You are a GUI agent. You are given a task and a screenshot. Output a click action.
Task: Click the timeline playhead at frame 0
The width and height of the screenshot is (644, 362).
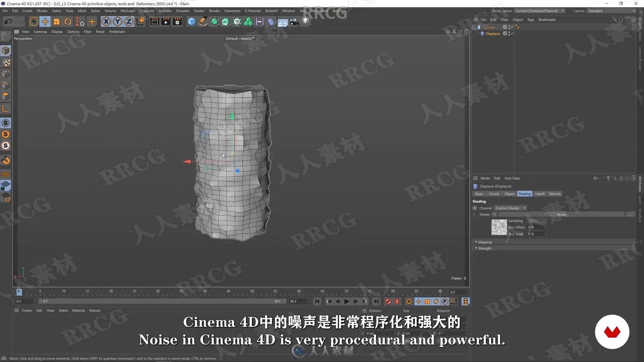coord(19,292)
